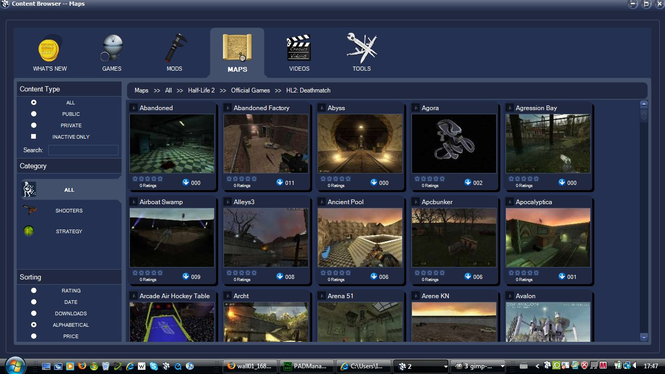This screenshot has height=374, width=665.
Task: Click the map list scroll up arrow
Action: (644, 104)
